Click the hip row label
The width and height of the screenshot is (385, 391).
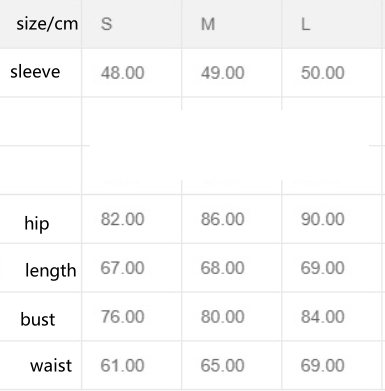37,223
